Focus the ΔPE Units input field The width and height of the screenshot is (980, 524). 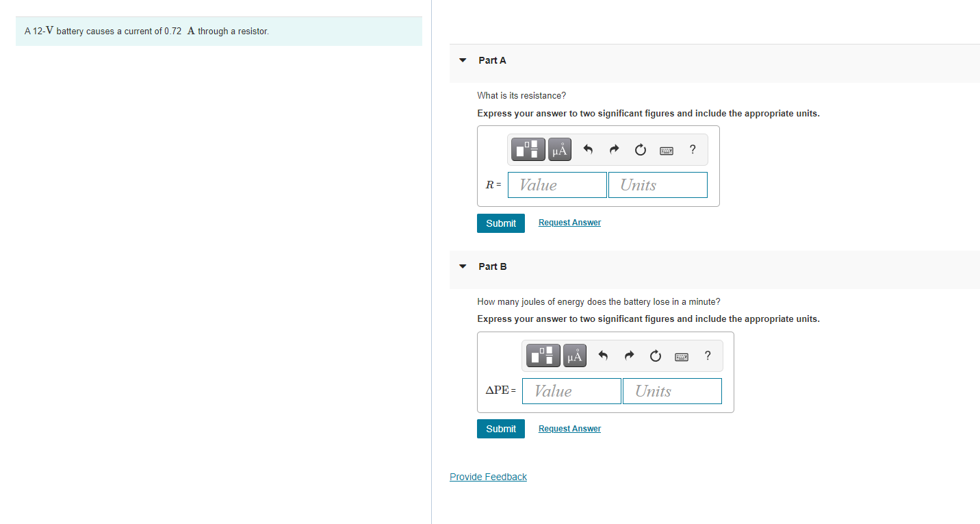pyautogui.click(x=672, y=391)
